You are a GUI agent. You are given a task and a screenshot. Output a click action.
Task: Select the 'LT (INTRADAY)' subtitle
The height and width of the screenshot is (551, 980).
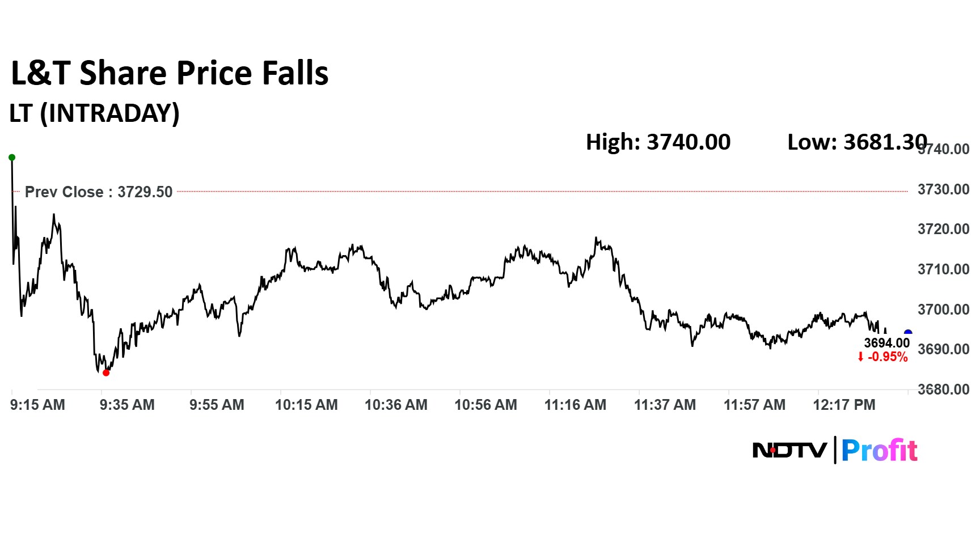pos(95,113)
